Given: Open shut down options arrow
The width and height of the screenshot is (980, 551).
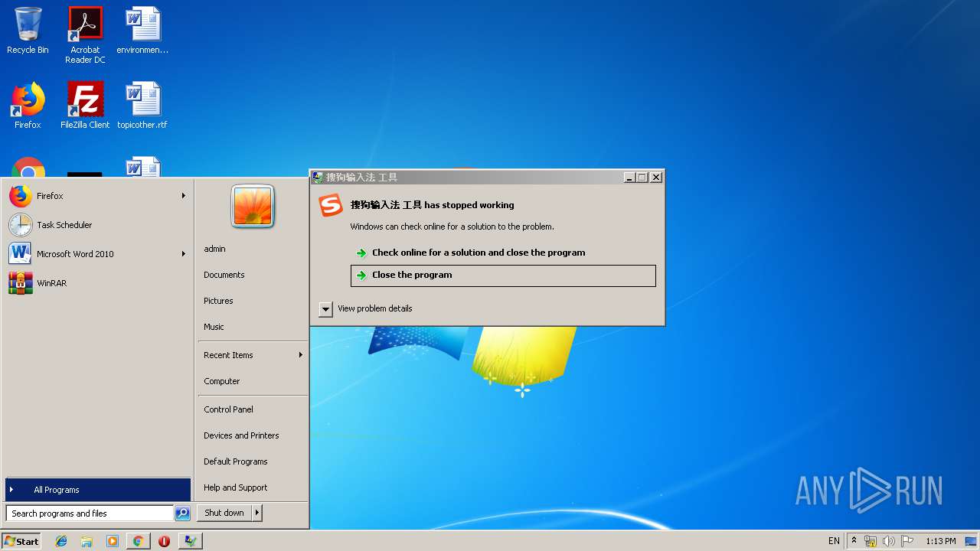Looking at the screenshot, I should [x=257, y=513].
